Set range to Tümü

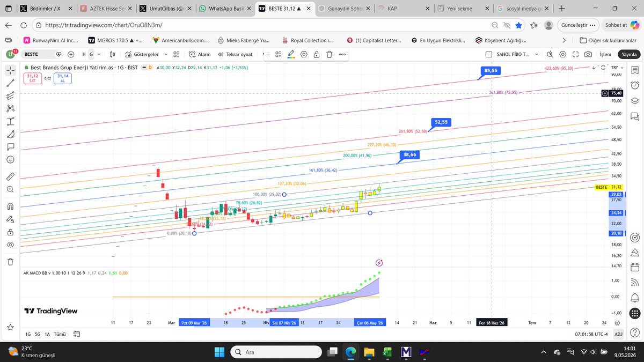point(60,334)
